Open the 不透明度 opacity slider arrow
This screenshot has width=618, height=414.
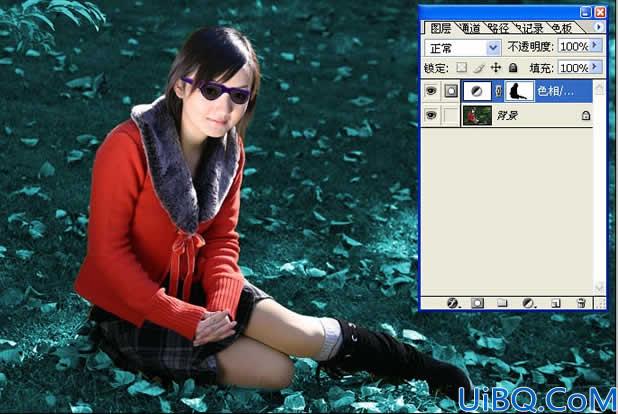coord(596,46)
